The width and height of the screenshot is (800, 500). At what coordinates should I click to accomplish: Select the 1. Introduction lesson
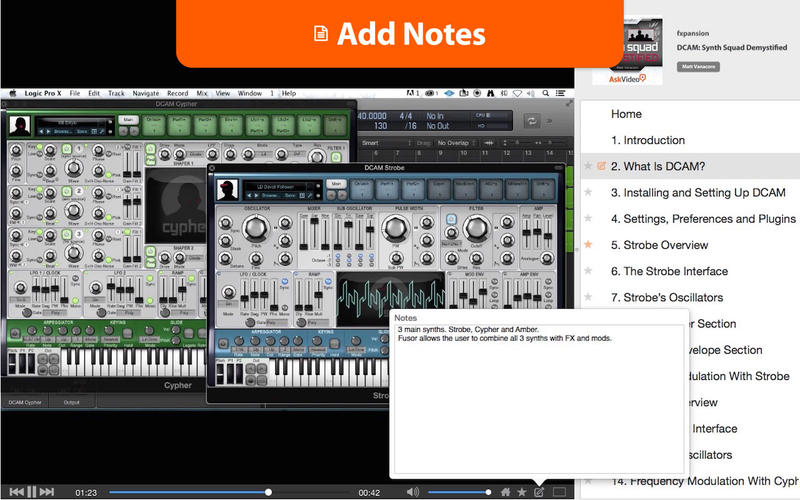[x=648, y=140]
